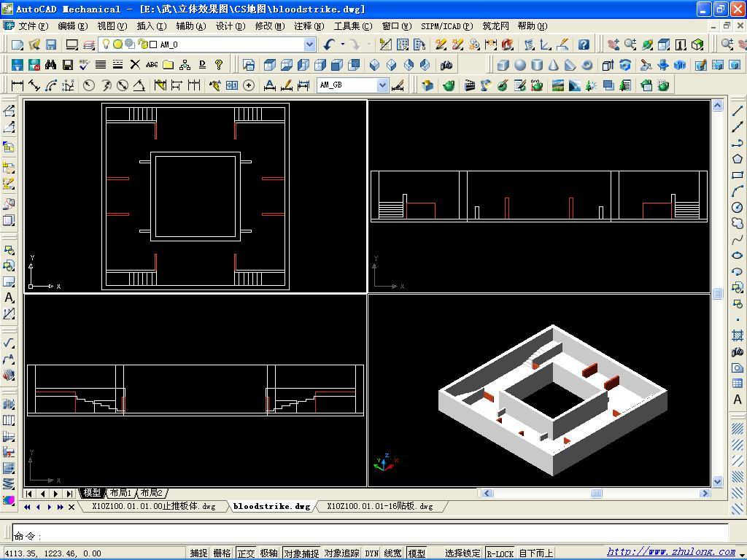Toggle 捕捉 snap mode in status bar
Screen dimensions: 747x560
(198, 553)
